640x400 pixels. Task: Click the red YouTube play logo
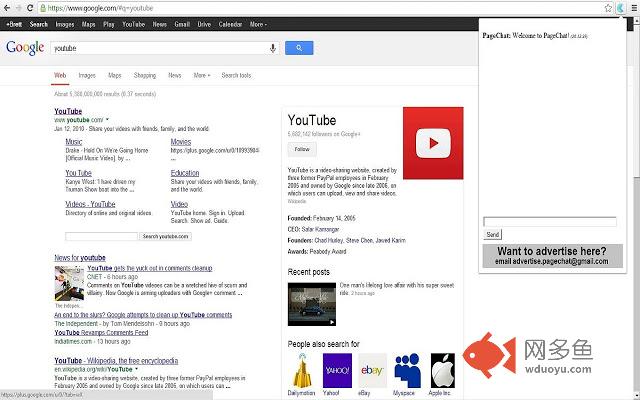[433, 143]
